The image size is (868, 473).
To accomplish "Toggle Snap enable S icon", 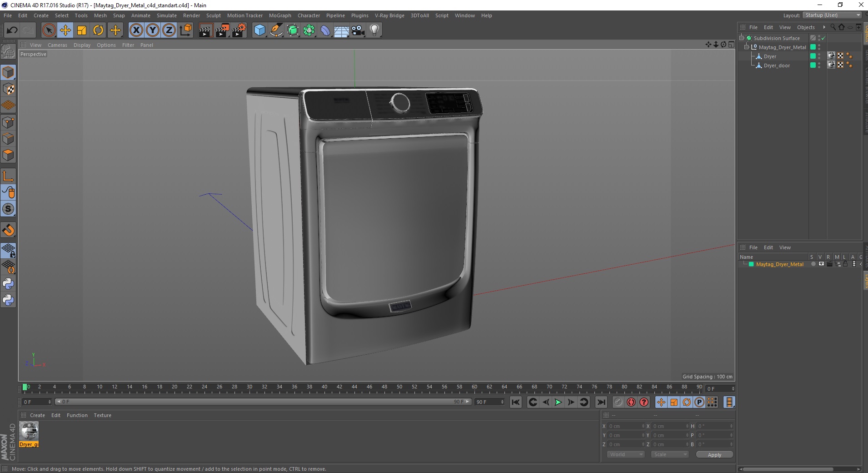I will click(x=8, y=209).
